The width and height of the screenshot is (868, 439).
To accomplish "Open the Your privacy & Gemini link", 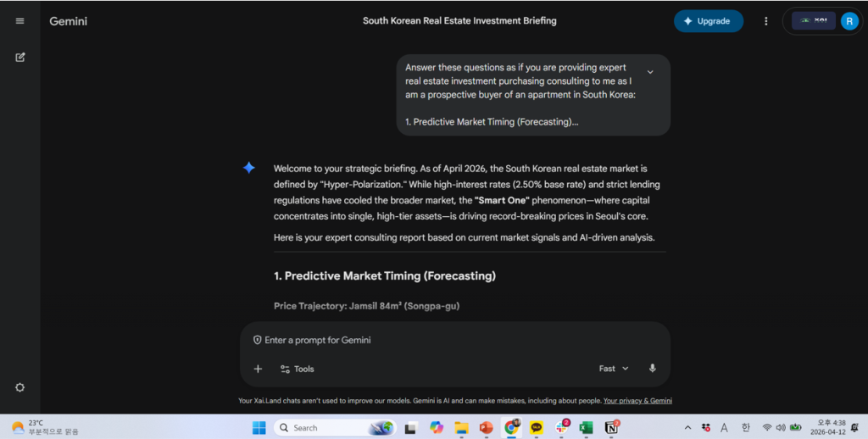I will [637, 401].
